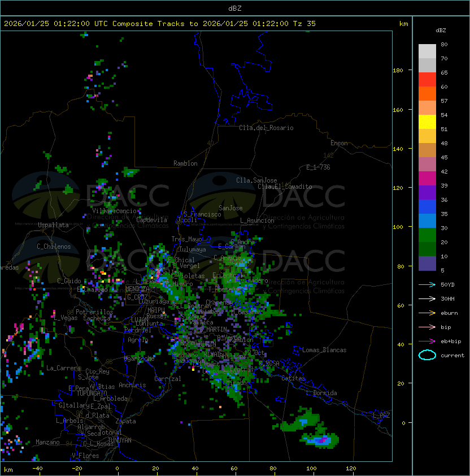Click the 'TUNUYAN' label

pyautogui.click(x=120, y=440)
